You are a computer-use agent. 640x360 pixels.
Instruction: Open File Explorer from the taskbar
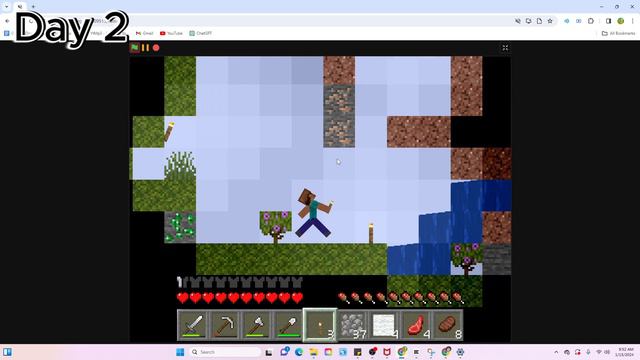313,352
